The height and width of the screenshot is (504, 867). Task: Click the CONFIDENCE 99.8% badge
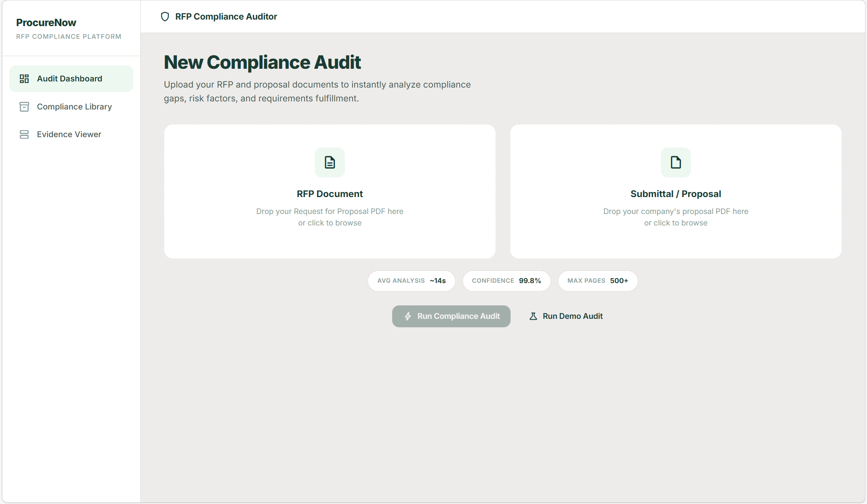pos(506,281)
